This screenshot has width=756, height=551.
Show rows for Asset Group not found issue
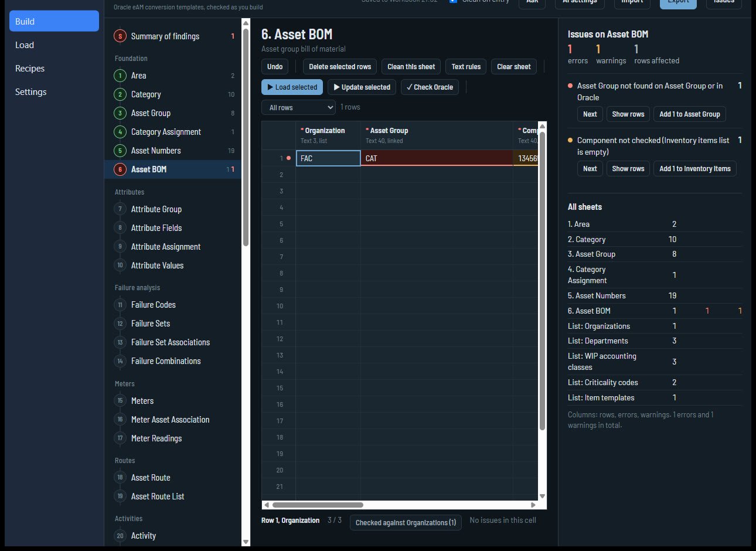628,114
